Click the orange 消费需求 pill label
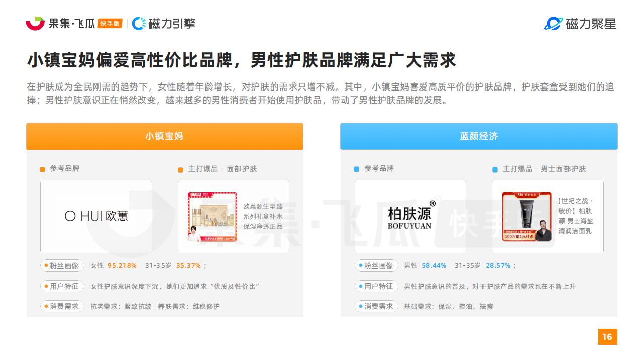This screenshot has width=644, height=362. [x=62, y=306]
